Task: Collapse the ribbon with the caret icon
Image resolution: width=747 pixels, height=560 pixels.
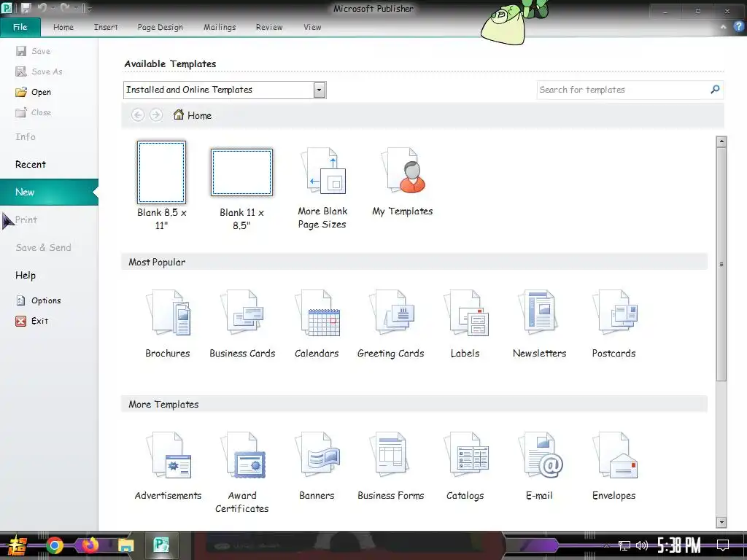Action: [723, 27]
